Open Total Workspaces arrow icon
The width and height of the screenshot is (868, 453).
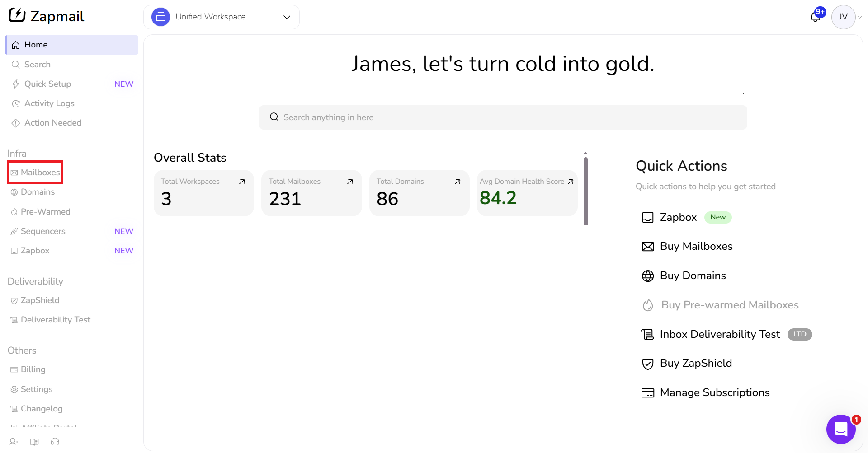pos(242,182)
